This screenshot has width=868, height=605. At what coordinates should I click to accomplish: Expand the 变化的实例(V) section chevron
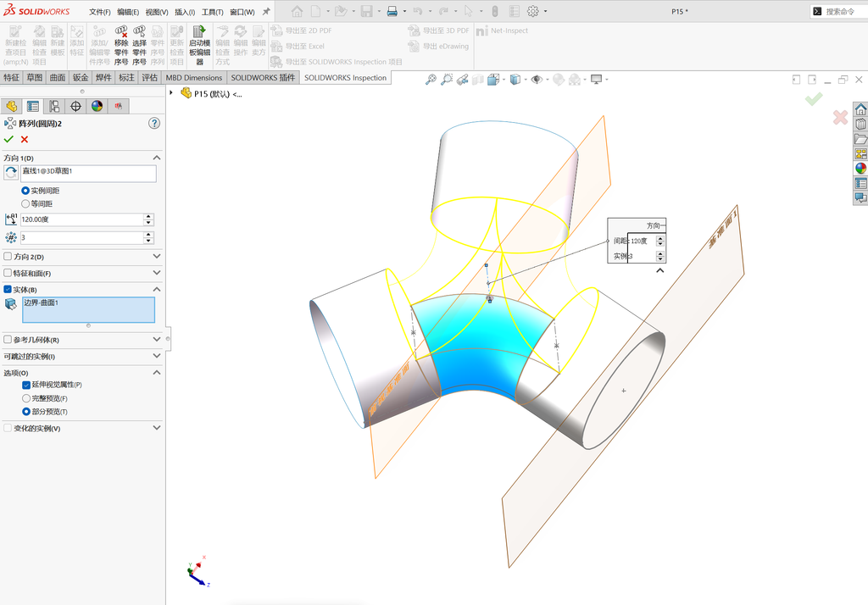[157, 428]
